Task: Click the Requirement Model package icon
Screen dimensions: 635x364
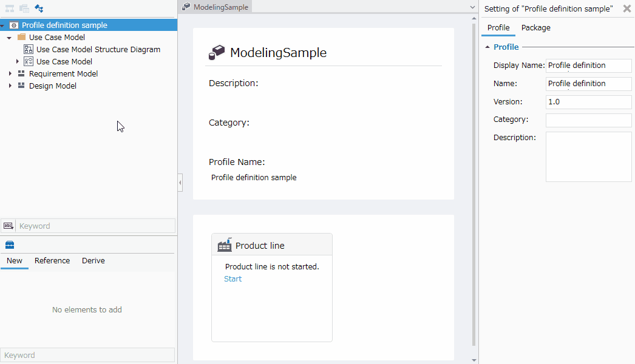Action: point(21,73)
